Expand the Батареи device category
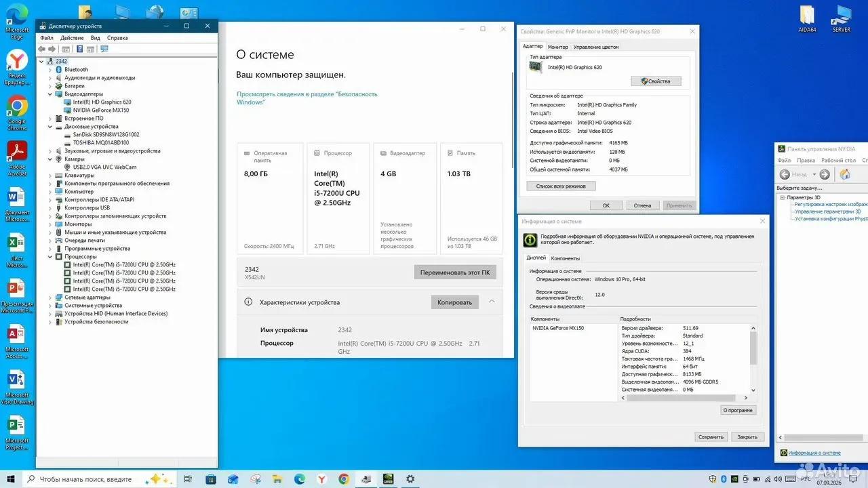868x488 pixels. [50, 86]
